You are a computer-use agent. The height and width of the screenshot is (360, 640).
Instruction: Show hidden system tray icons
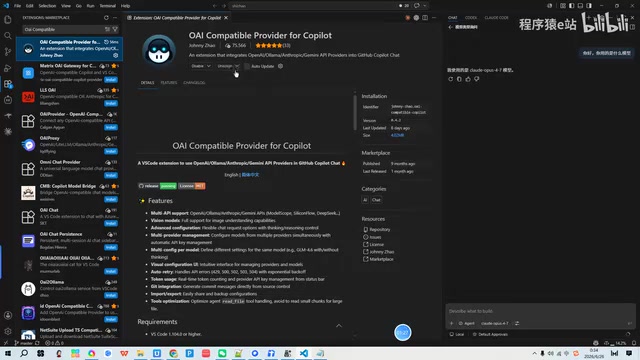(534, 353)
